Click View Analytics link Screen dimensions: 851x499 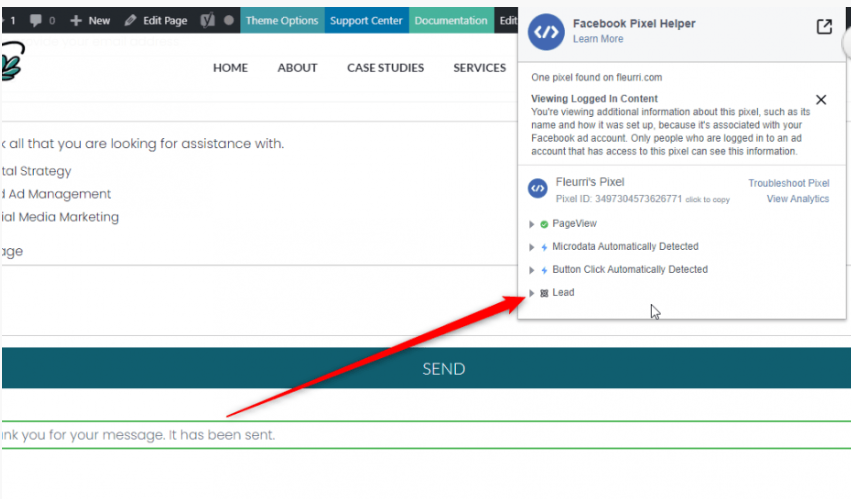tap(797, 199)
